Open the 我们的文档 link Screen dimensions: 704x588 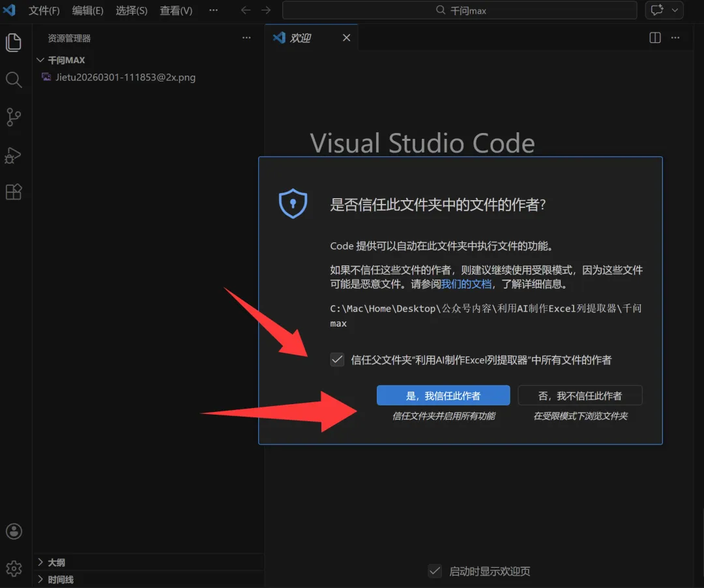pyautogui.click(x=466, y=284)
